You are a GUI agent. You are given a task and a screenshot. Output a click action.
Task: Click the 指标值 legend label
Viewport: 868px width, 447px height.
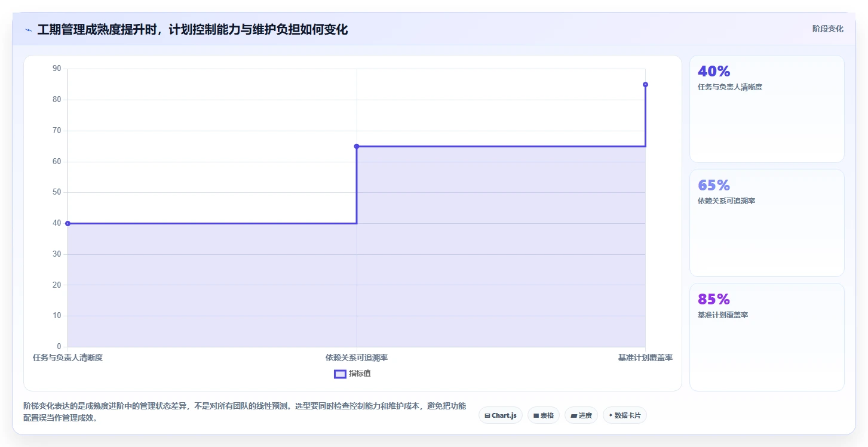360,374
